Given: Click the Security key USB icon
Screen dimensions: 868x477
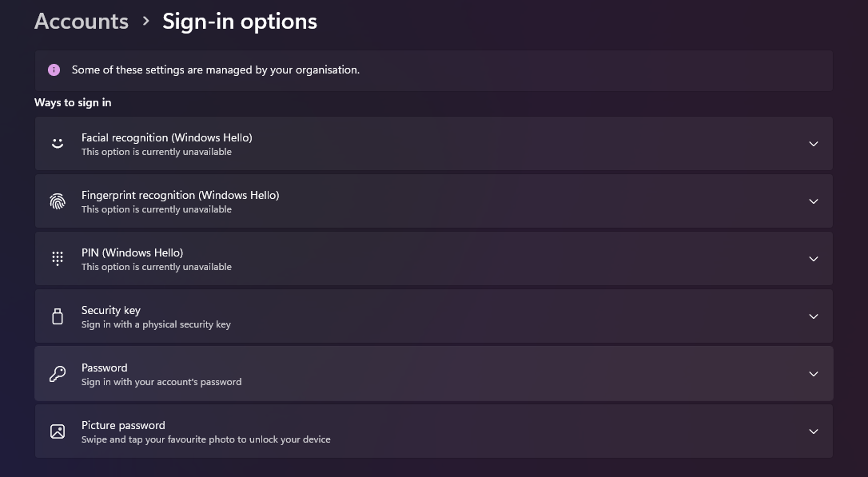Looking at the screenshot, I should pyautogui.click(x=58, y=316).
